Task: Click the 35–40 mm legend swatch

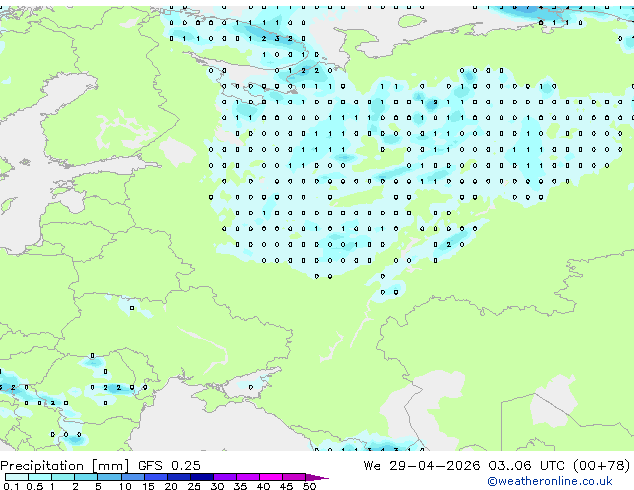Action: pos(248,477)
